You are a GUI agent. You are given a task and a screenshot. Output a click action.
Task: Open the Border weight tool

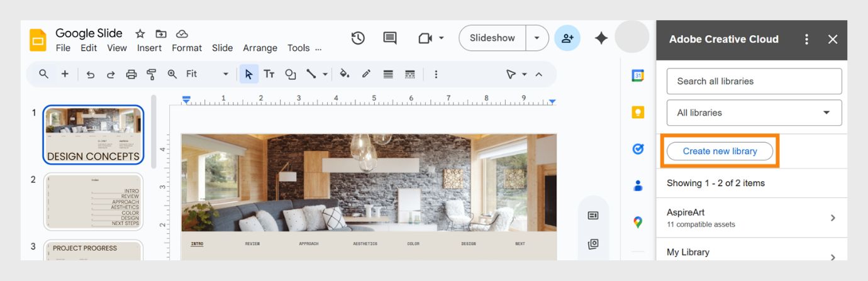pos(388,74)
